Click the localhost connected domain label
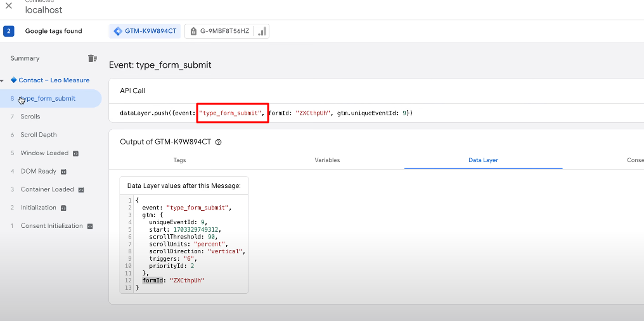Viewport: 644px width, 321px height. coord(44,10)
